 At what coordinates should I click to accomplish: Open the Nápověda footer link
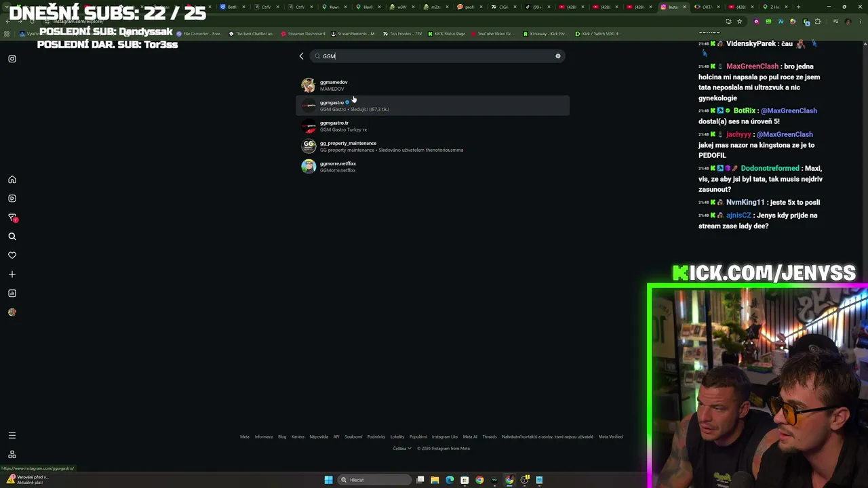pyautogui.click(x=319, y=436)
